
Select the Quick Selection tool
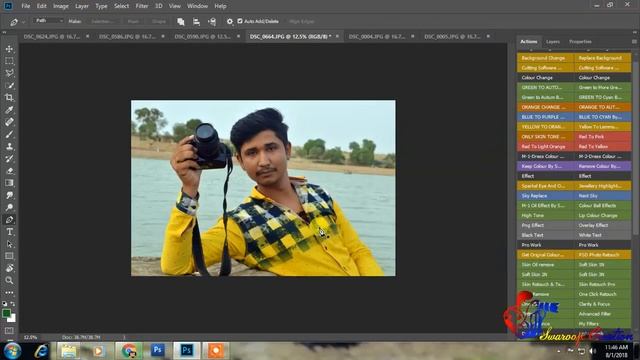tap(9, 86)
